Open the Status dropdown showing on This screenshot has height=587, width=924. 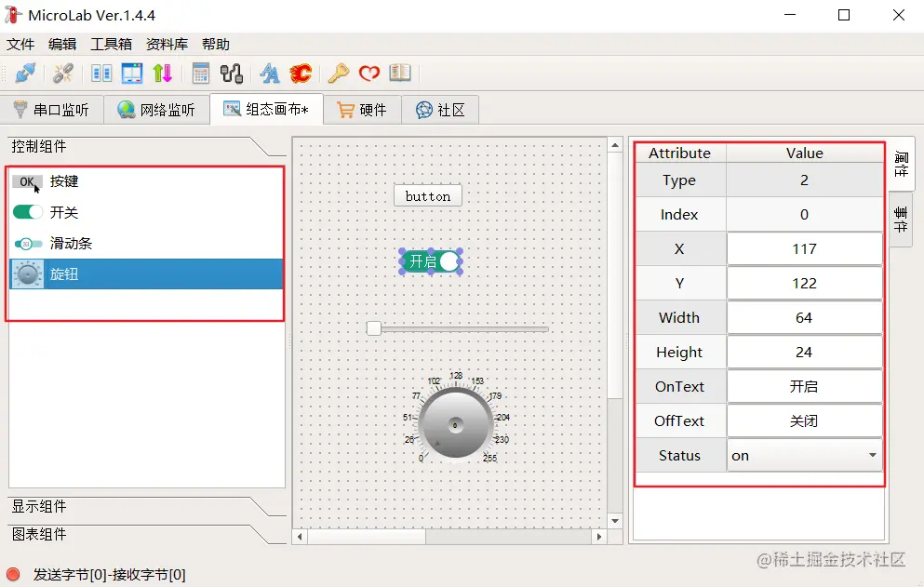(x=804, y=456)
